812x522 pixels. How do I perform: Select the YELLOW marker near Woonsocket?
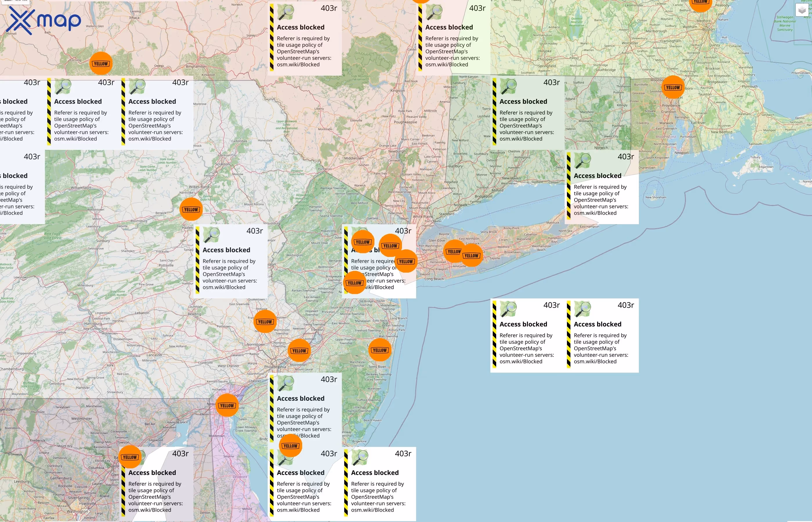pyautogui.click(x=673, y=87)
